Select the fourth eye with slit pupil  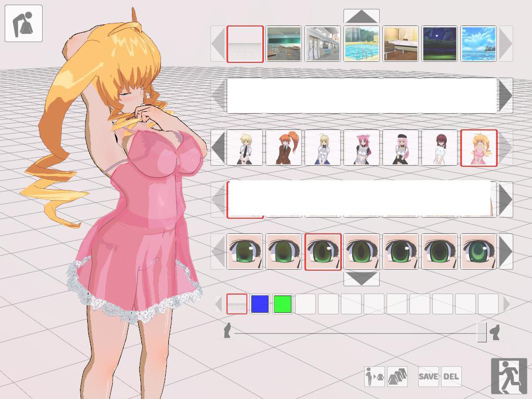[x=362, y=251]
